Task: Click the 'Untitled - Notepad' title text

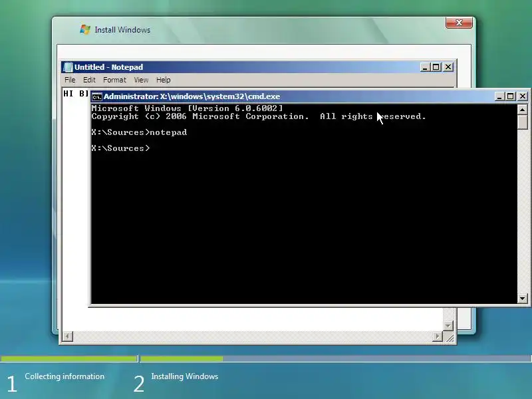Action: [108, 67]
